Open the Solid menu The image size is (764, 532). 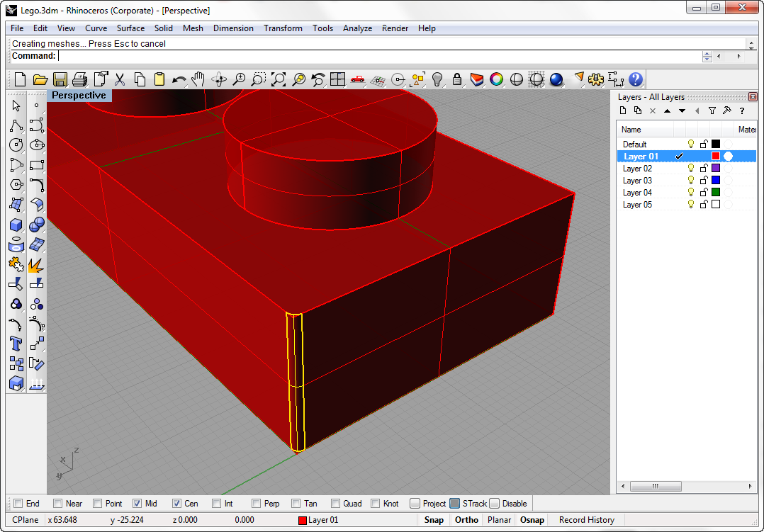pyautogui.click(x=164, y=28)
